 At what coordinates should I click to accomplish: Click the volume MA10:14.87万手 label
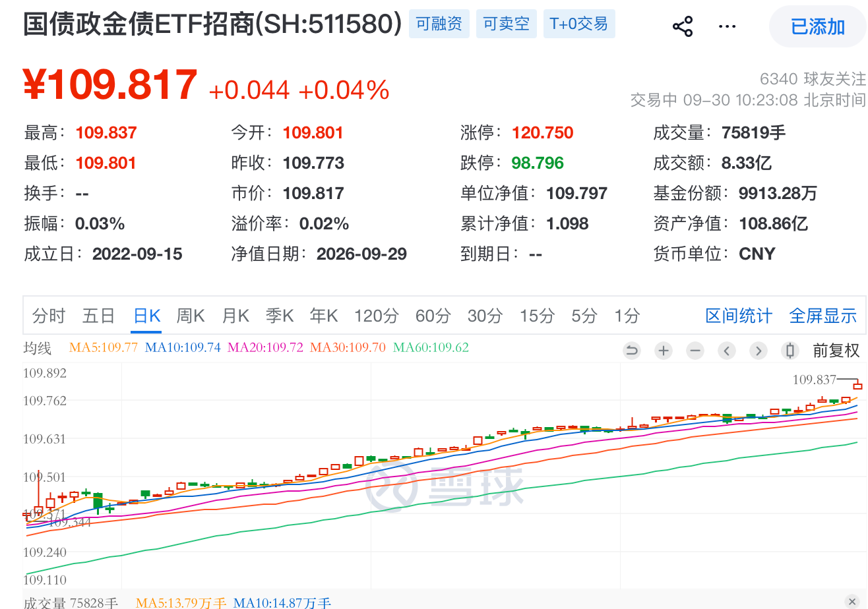(282, 602)
